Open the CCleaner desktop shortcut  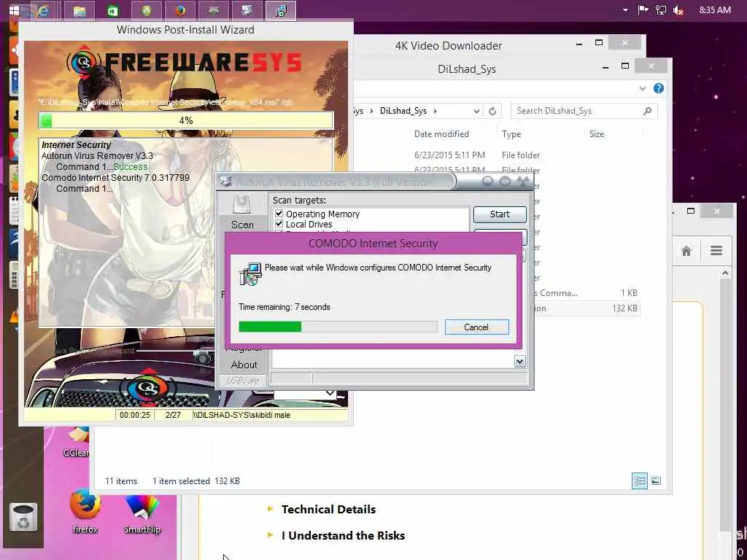[x=76, y=443]
